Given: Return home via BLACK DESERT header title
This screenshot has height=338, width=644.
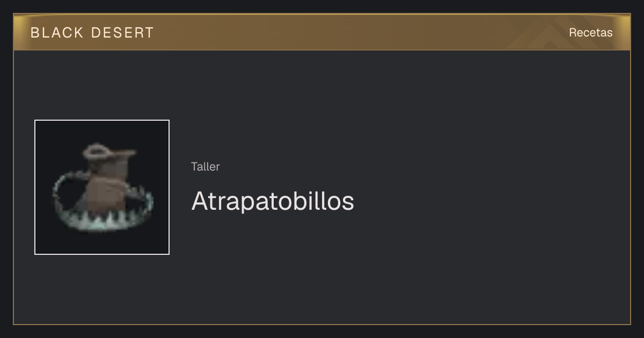Looking at the screenshot, I should pos(92,33).
